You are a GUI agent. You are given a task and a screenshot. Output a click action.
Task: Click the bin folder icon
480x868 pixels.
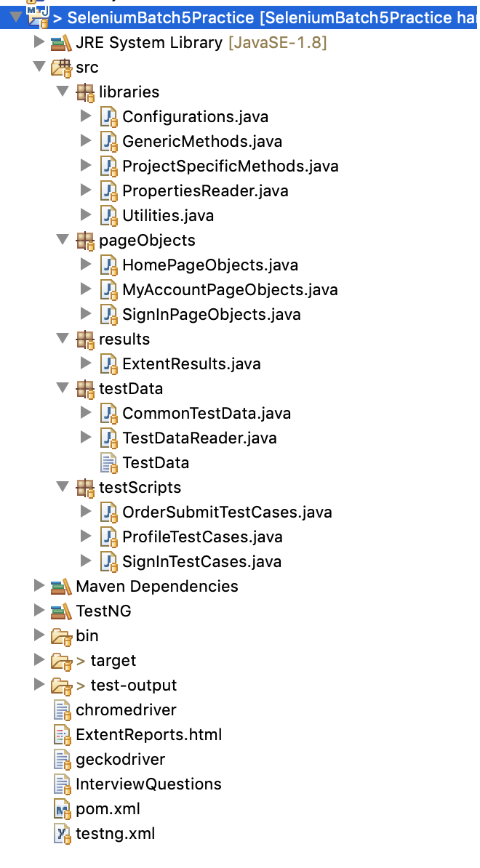pos(61,637)
